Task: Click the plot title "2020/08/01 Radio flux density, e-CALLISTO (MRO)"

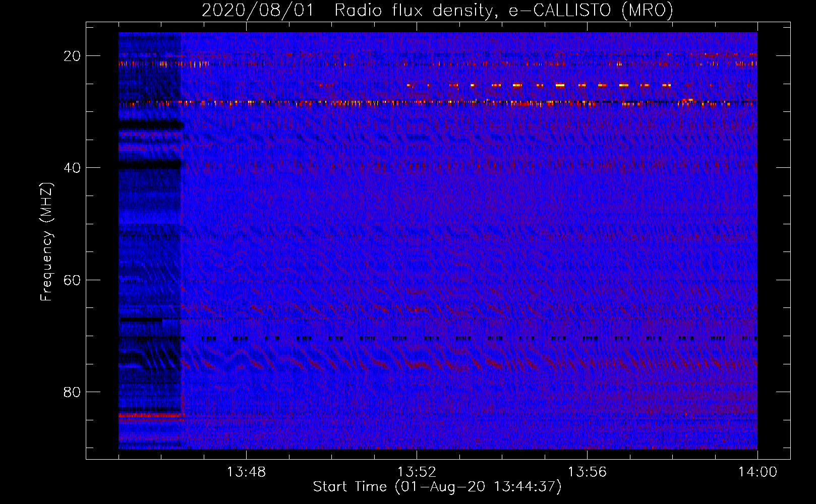Action: [x=437, y=10]
